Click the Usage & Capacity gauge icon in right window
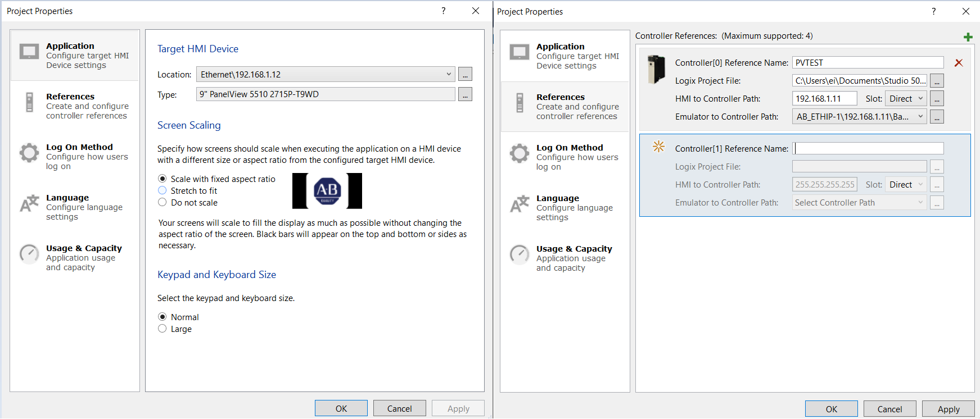 click(520, 254)
